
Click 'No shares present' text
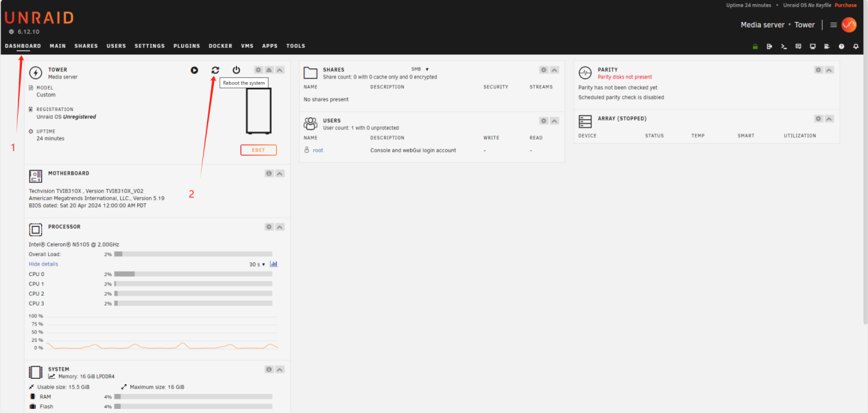pos(326,99)
